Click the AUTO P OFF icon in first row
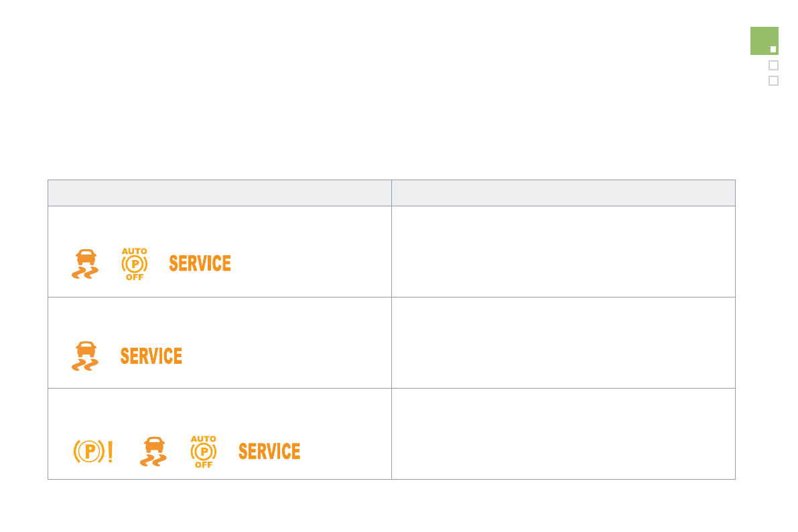Image resolution: width=798 pixels, height=532 pixels. 135,264
